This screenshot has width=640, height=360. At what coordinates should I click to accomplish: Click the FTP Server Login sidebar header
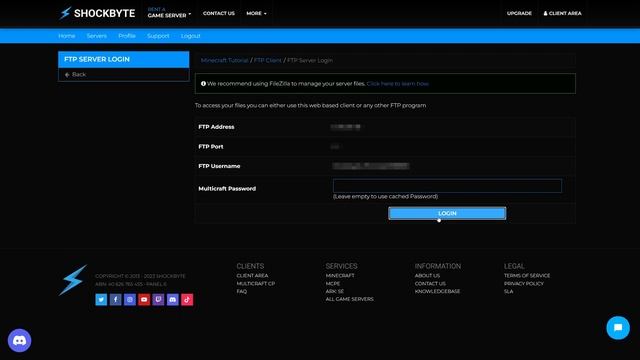tap(124, 59)
